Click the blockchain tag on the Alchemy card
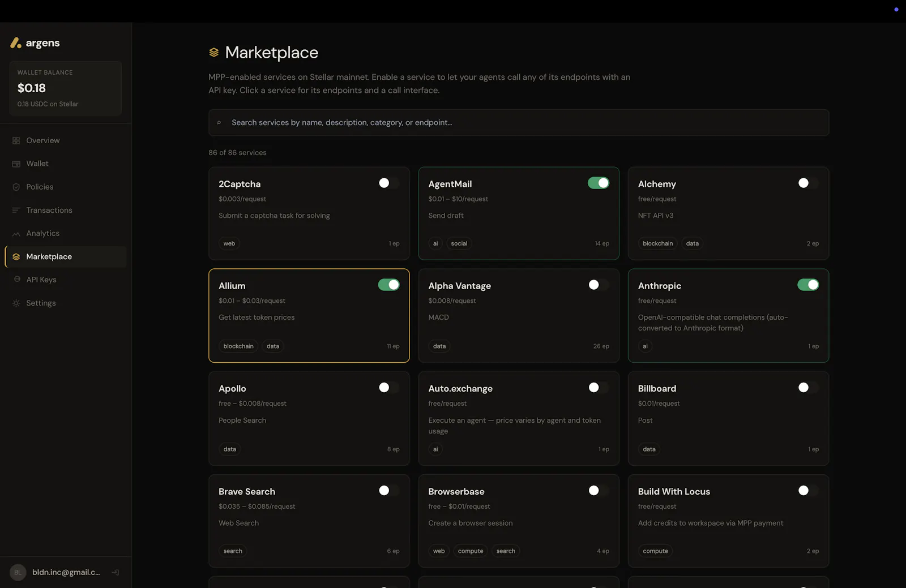Image resolution: width=906 pixels, height=588 pixels. pos(658,243)
